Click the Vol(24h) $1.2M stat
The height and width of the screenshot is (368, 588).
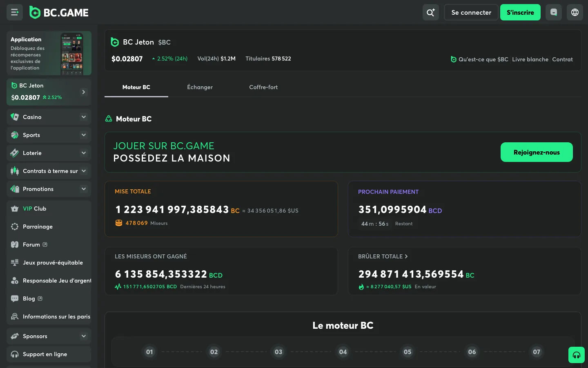coord(216,58)
